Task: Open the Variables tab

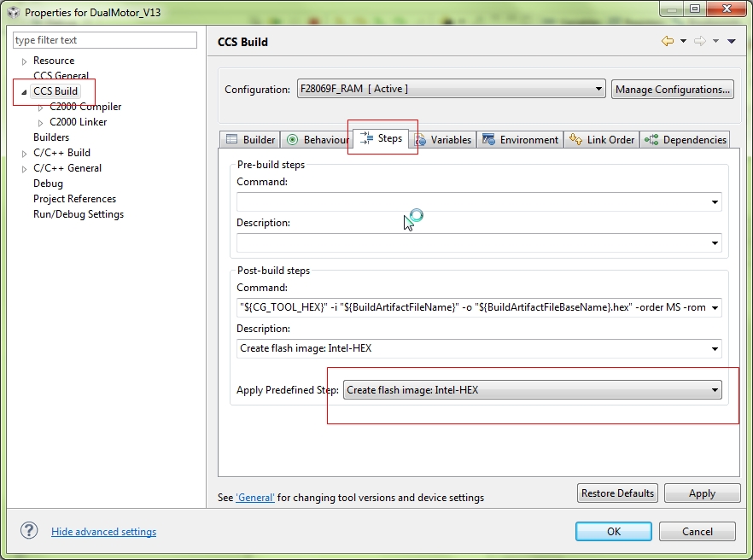Action: coord(442,140)
